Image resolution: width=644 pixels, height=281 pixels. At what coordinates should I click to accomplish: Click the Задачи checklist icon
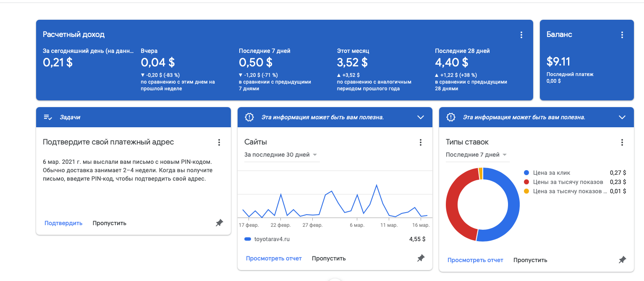[48, 117]
